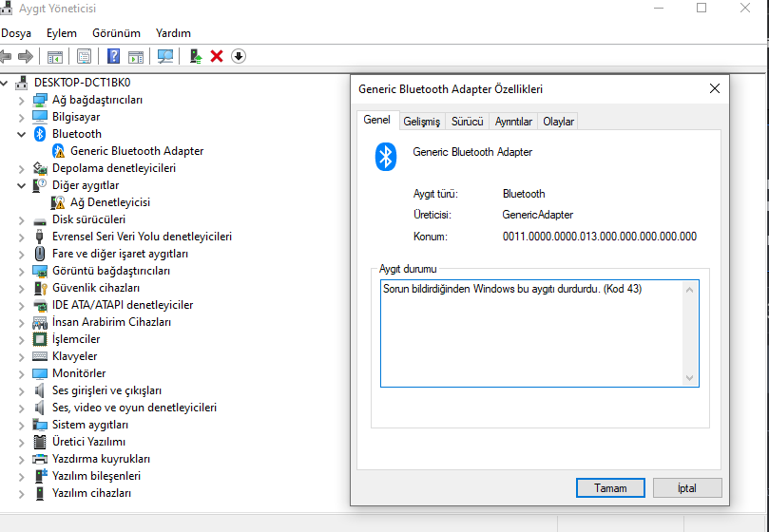This screenshot has height=532, width=769.
Task: Click the blue Help question mark icon
Action: 113,56
